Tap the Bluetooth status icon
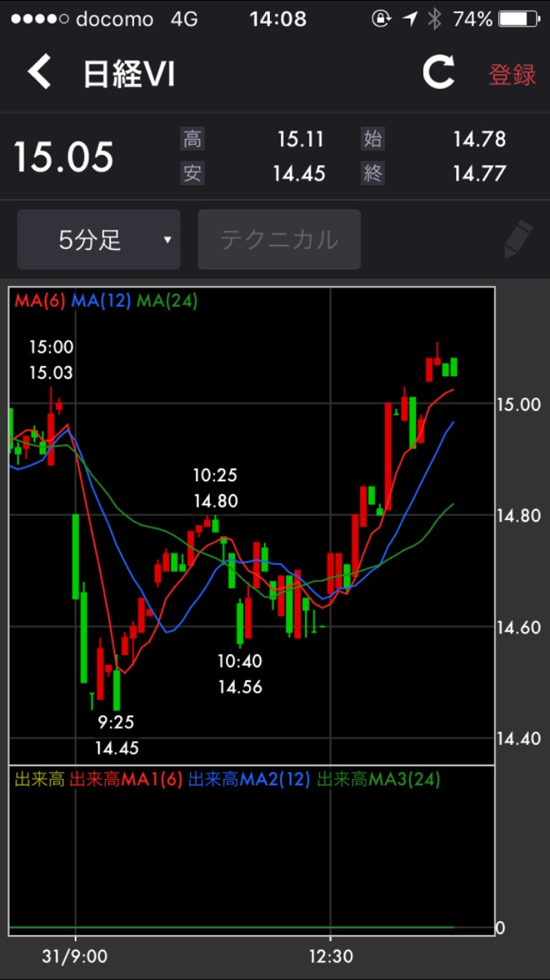Screen dimensions: 550x980 point(436,19)
